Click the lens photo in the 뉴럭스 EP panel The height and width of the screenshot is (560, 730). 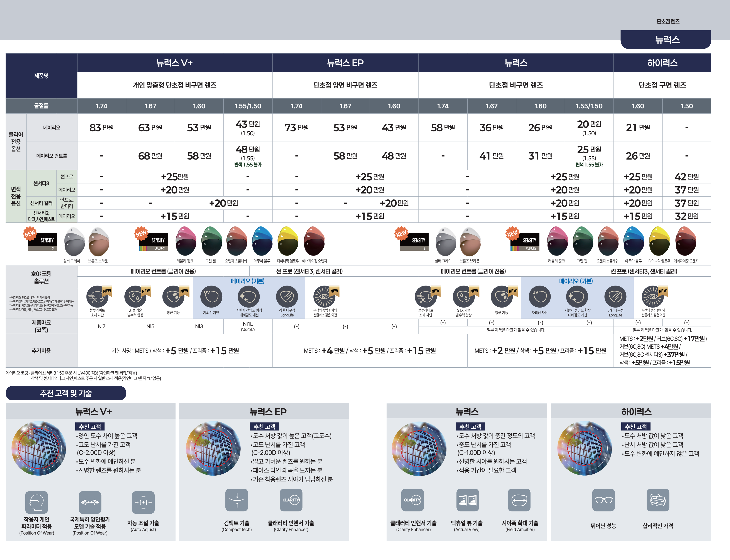click(x=213, y=449)
